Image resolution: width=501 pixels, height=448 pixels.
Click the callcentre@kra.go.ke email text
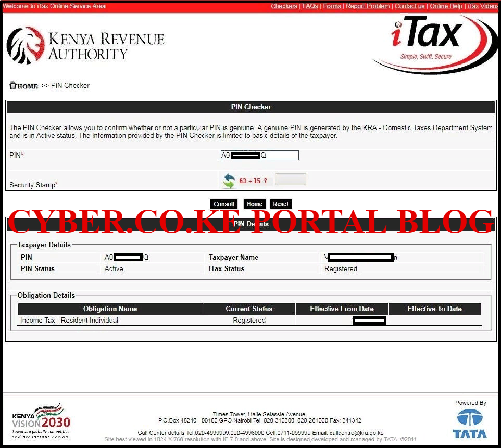point(356,433)
